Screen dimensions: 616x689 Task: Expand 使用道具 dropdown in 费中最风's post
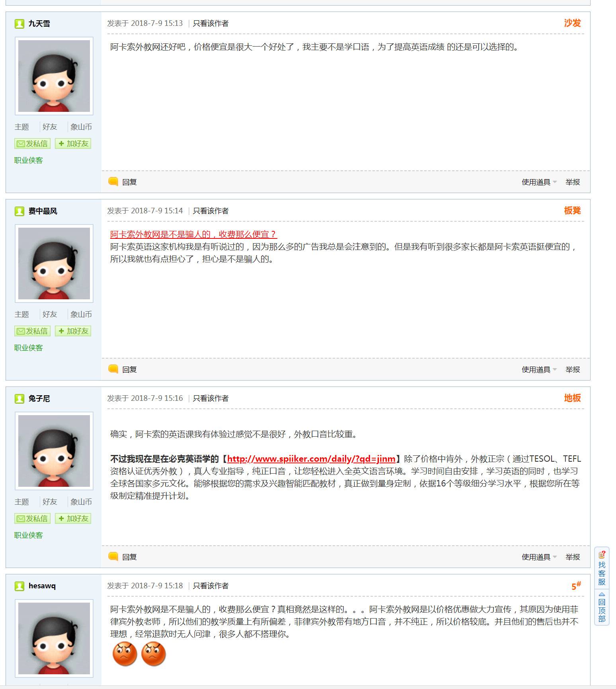(539, 369)
